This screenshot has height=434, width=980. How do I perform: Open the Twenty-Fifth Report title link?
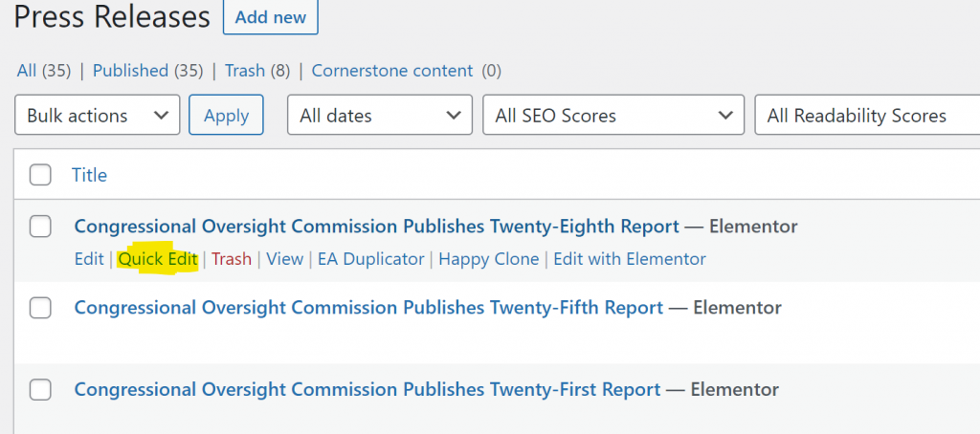368,307
